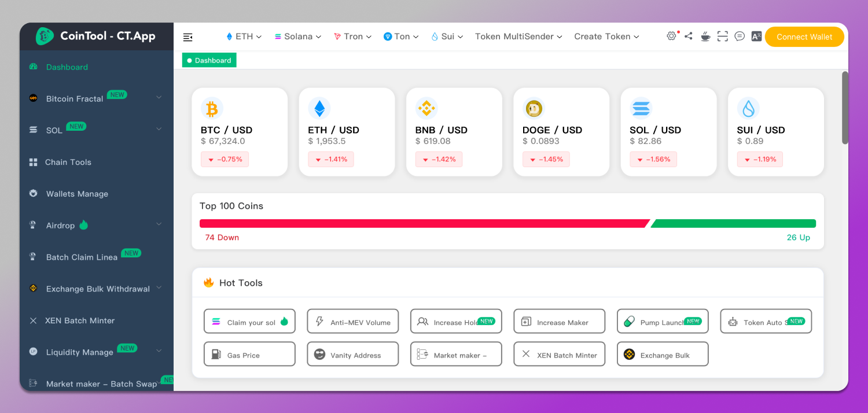Click the share icon in top bar
This screenshot has height=413, width=868.
(x=688, y=36)
